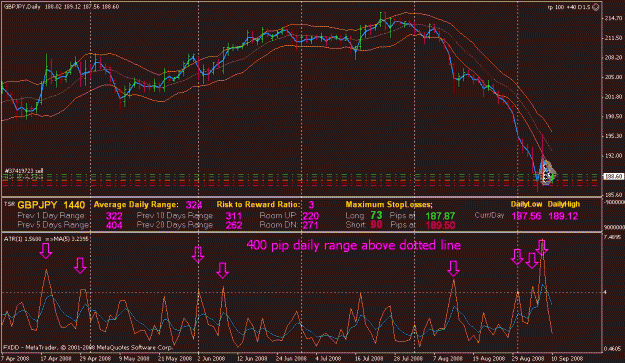Click the 2 Jun 2008 date label
The height and width of the screenshot is (363, 625).
(211, 358)
